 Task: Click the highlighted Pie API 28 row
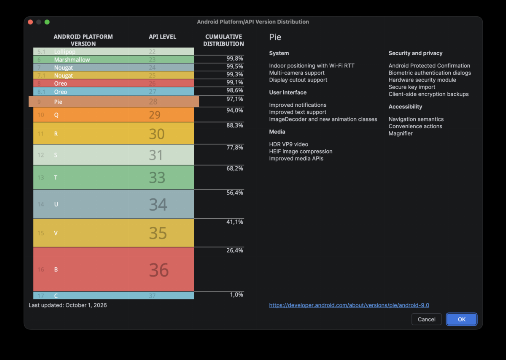pos(114,102)
